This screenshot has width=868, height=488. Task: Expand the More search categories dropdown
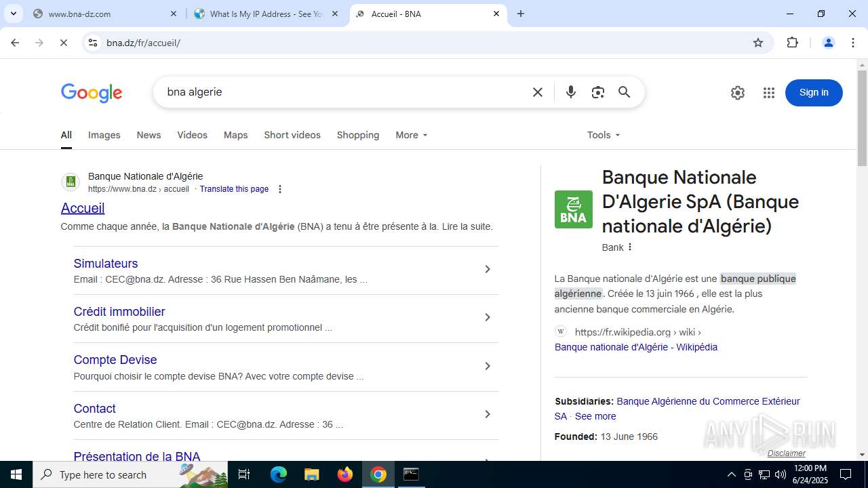tap(412, 135)
